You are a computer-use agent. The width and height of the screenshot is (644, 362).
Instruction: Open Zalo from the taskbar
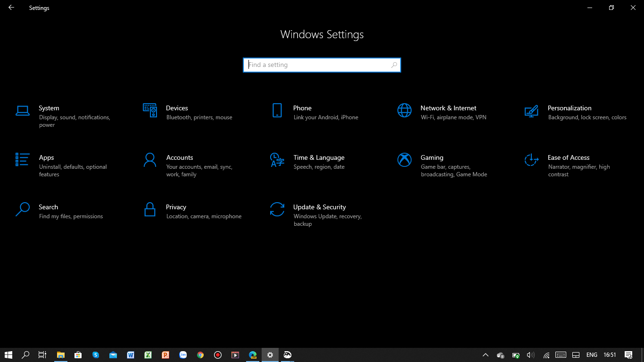(x=183, y=355)
